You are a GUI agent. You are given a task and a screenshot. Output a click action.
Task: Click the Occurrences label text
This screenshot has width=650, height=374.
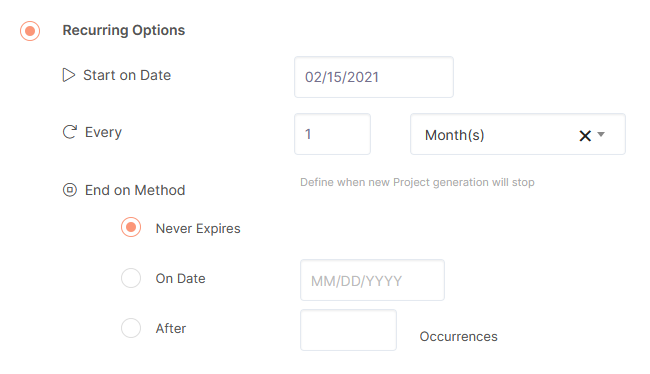pos(458,336)
